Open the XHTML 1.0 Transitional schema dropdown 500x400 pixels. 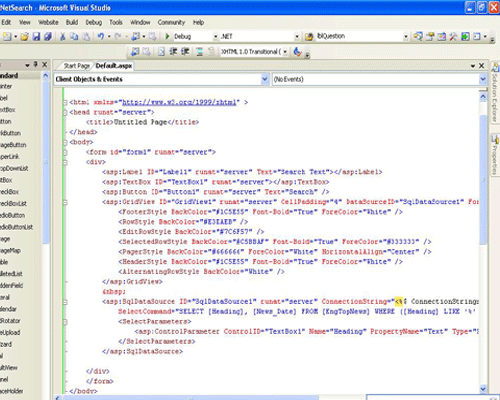285,52
